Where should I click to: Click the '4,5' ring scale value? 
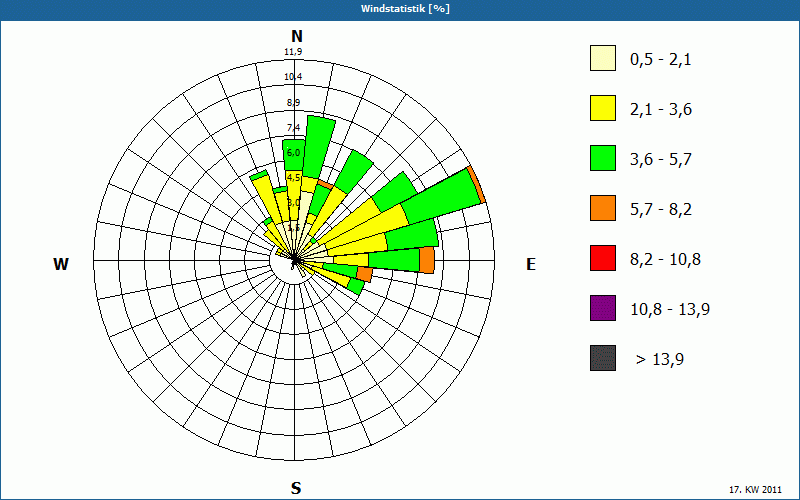tap(293, 178)
